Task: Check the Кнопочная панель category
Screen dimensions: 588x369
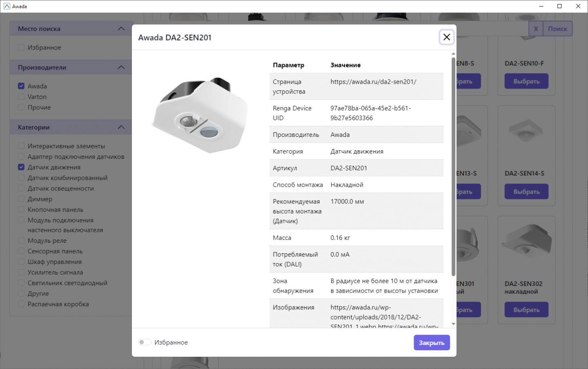Action: click(x=21, y=210)
